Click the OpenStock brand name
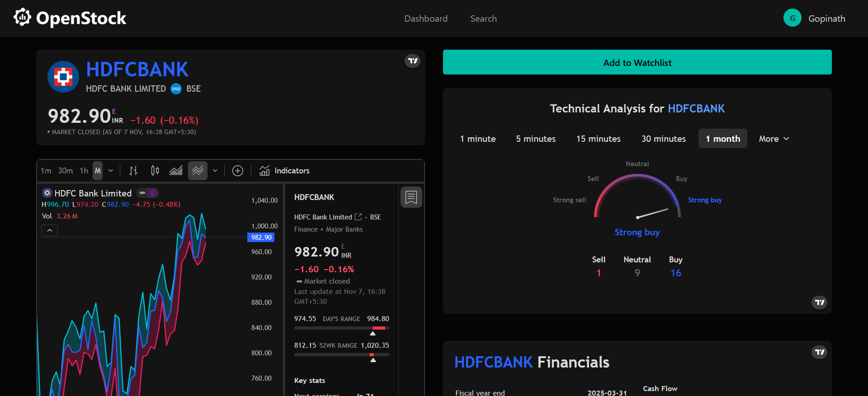The image size is (868, 396). (81, 18)
